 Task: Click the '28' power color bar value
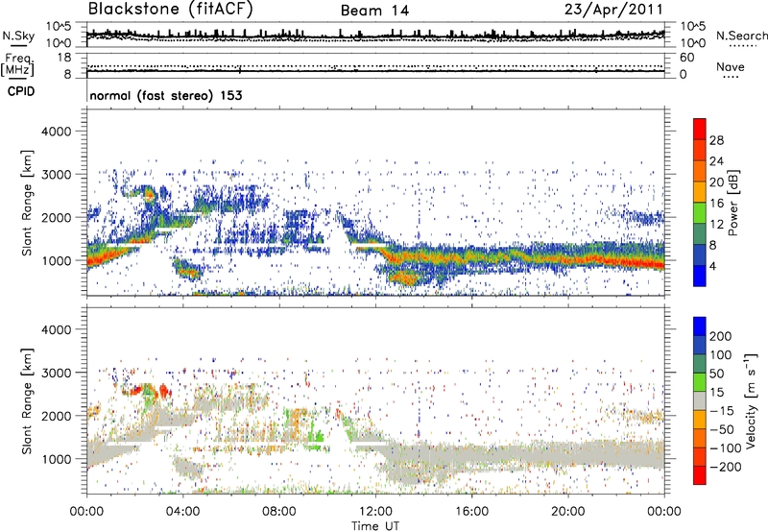[716, 140]
